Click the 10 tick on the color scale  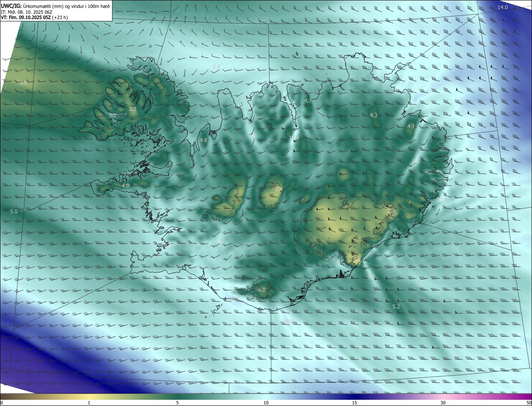266,403
